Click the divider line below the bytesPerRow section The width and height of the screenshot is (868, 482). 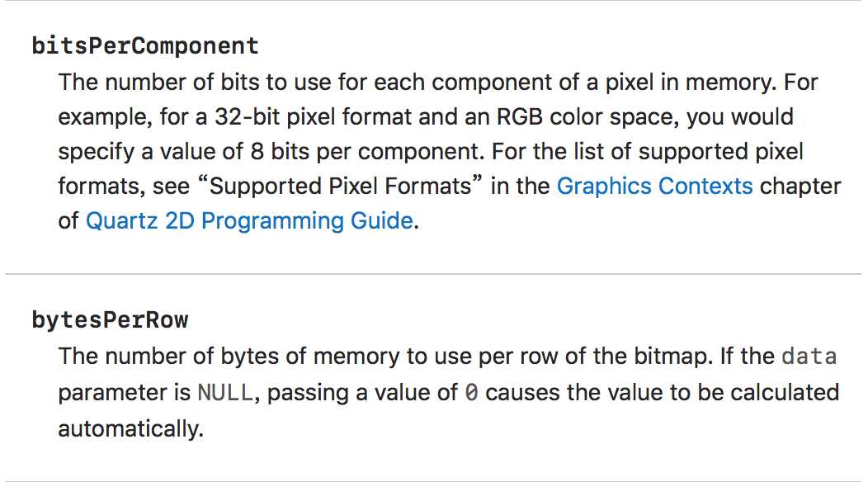[x=433, y=481]
